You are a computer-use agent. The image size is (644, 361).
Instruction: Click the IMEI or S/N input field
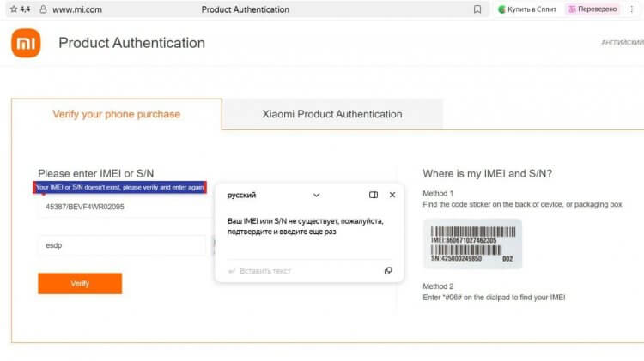pos(124,207)
